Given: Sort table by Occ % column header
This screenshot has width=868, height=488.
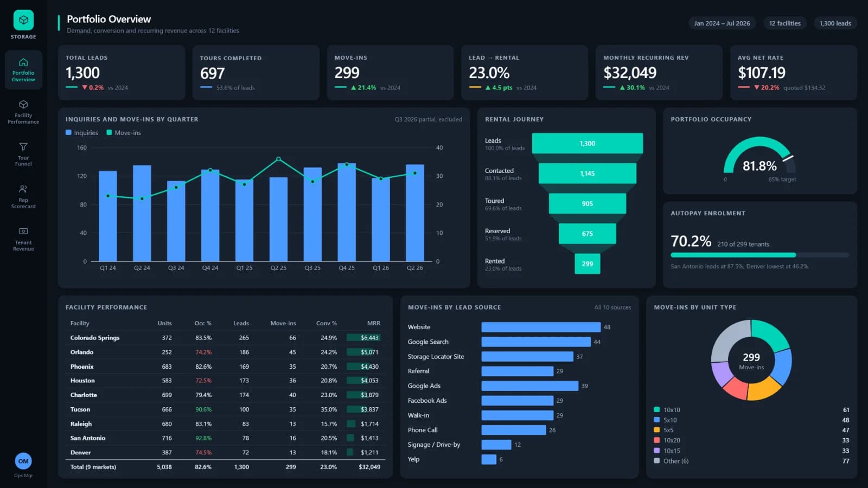Looking at the screenshot, I should pos(203,323).
